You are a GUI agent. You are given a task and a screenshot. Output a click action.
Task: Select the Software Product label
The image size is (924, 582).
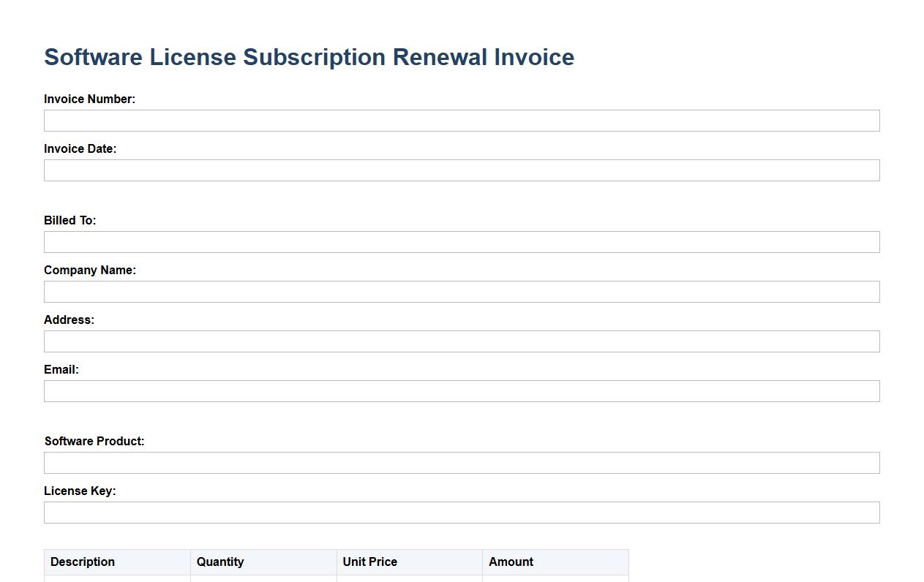pyautogui.click(x=94, y=442)
